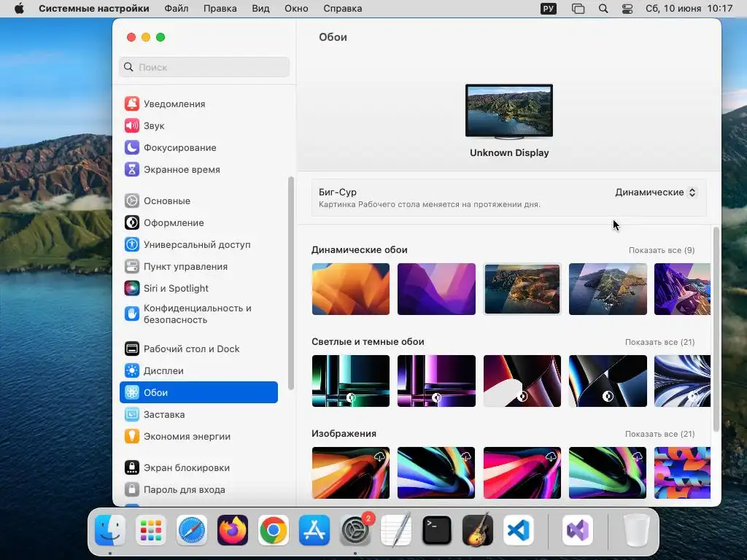Image resolution: width=747 pixels, height=560 pixels.
Task: Open the Динамические wallpaper mode dropdown
Action: tap(656, 192)
